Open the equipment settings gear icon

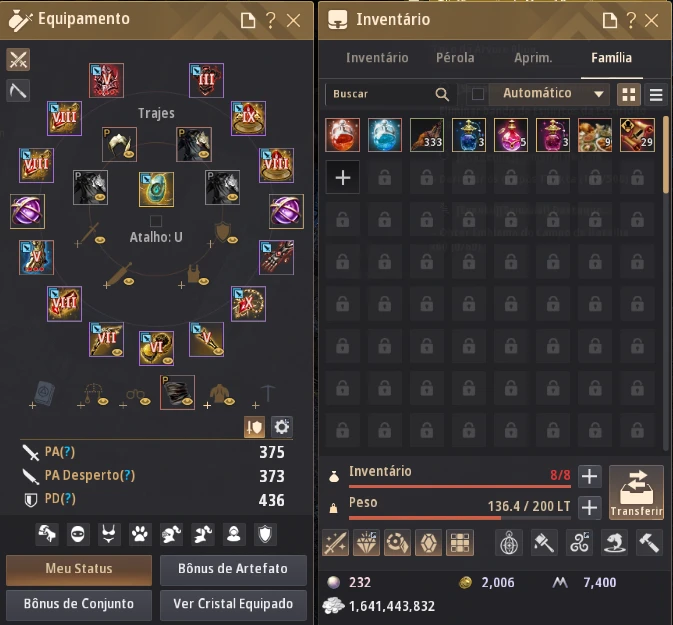[282, 427]
